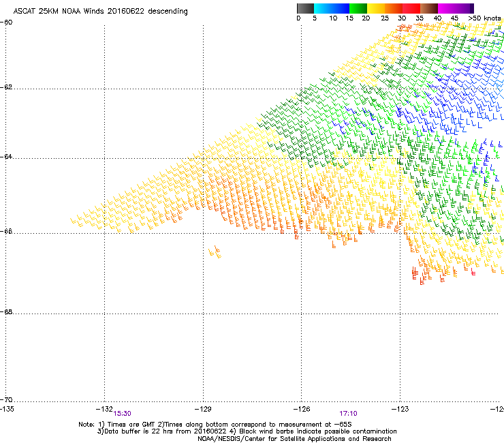Click the 'Data buffer is 22 hrs' note
The width and height of the screenshot is (504, 443).
(x=247, y=431)
